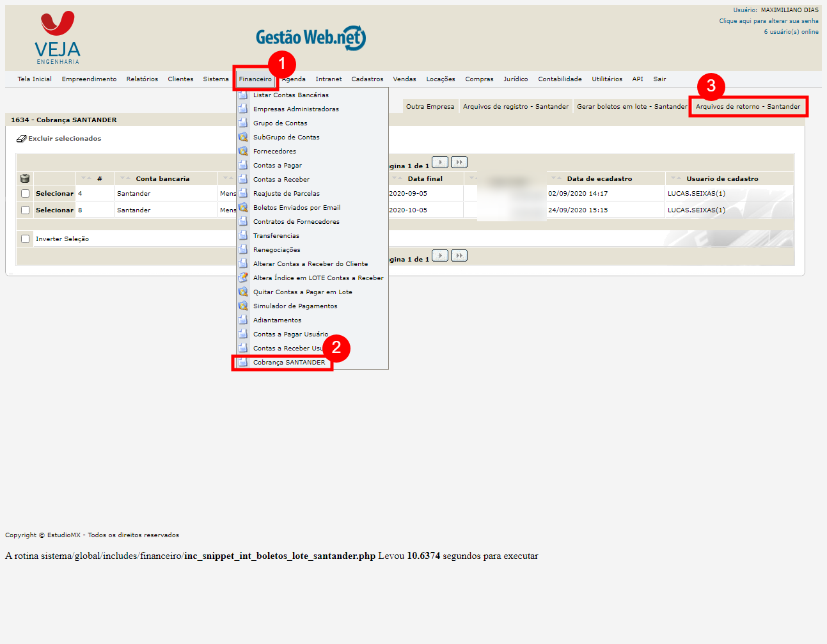The height and width of the screenshot is (644, 827).
Task: Open the Financeiro menu
Action: 255,79
